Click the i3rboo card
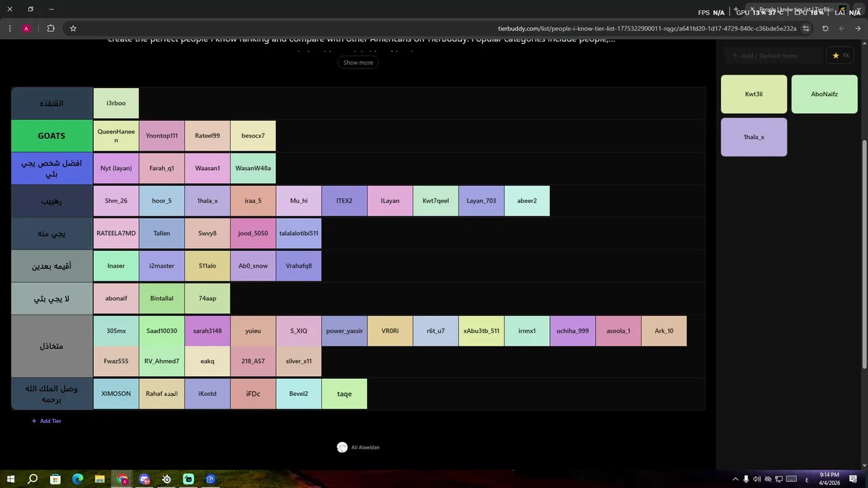The image size is (868, 488). (x=116, y=103)
